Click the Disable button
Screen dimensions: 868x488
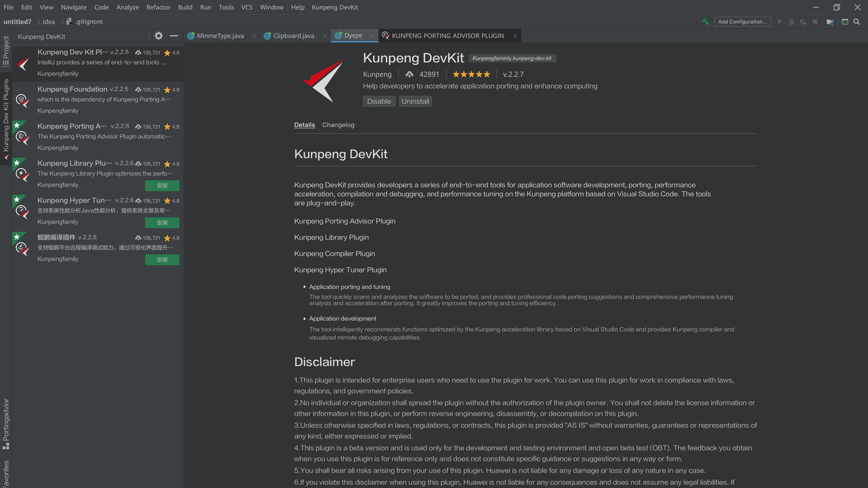point(379,101)
